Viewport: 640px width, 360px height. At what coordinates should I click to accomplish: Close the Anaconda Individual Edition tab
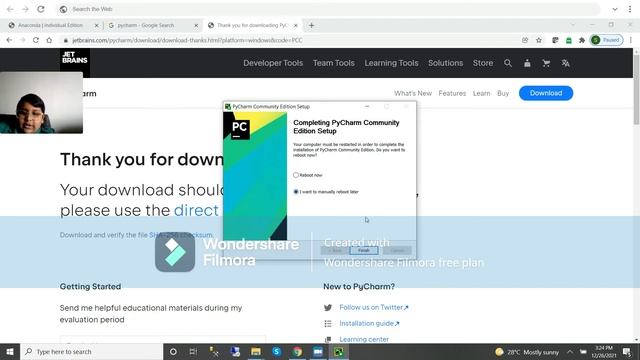96,25
